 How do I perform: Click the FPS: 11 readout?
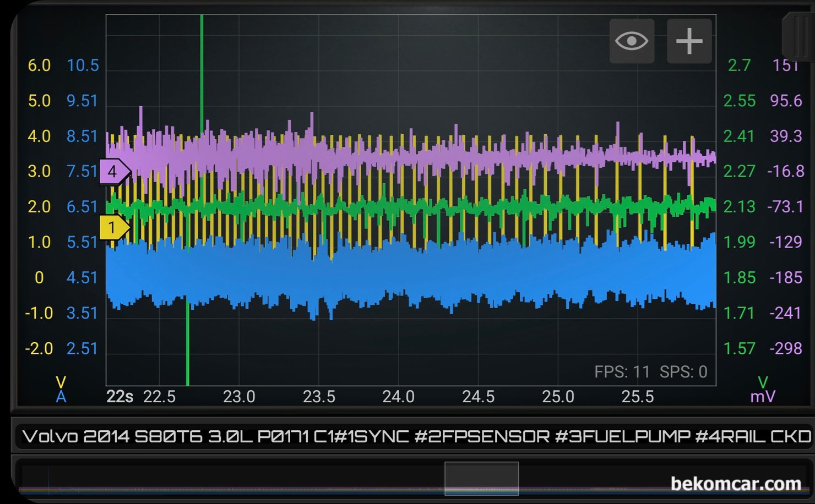coord(622,372)
